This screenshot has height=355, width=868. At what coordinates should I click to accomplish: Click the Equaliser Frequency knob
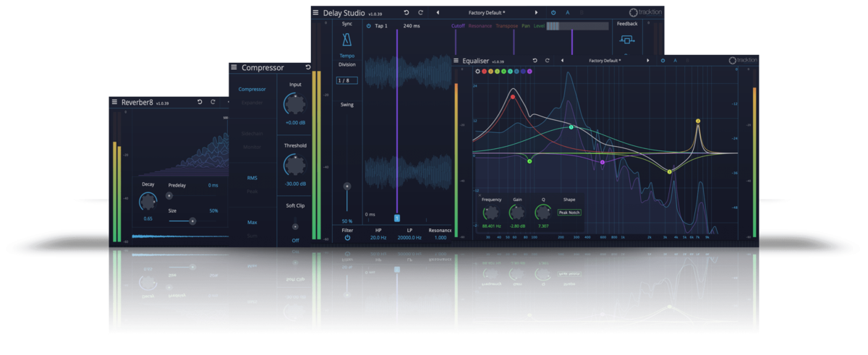(491, 213)
